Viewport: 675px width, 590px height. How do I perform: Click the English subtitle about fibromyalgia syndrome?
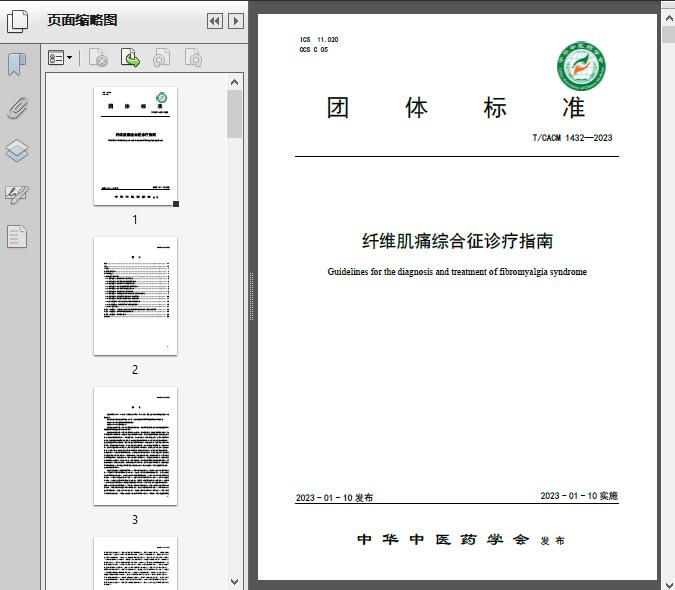[x=457, y=272]
